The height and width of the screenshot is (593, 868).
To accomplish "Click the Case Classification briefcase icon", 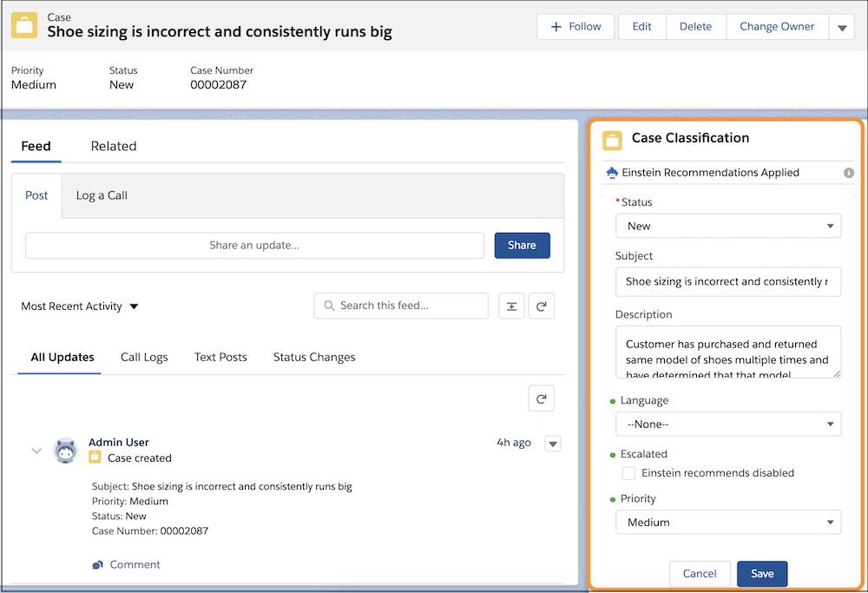I will tap(612, 140).
